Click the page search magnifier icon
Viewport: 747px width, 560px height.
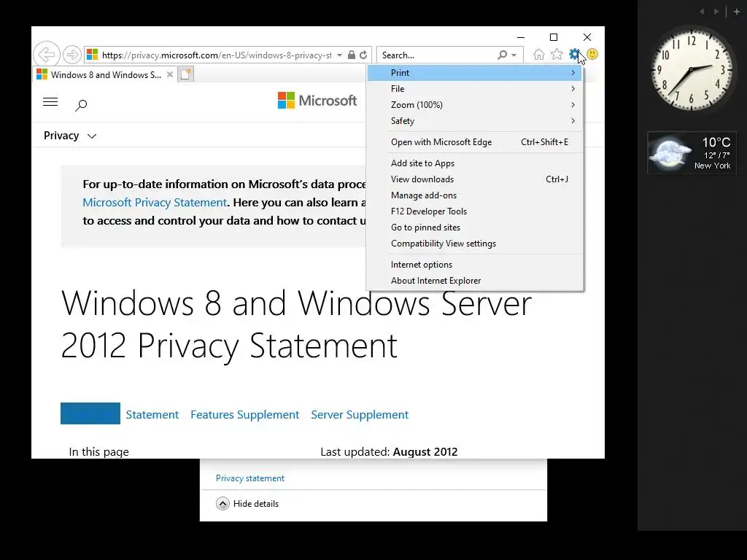[81, 105]
